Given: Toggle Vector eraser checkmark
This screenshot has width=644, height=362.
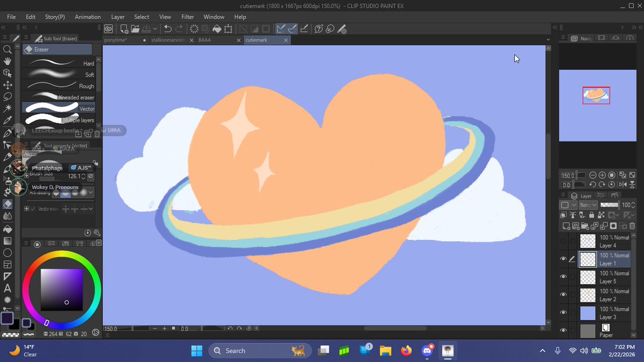Looking at the screenshot, I should (33, 209).
